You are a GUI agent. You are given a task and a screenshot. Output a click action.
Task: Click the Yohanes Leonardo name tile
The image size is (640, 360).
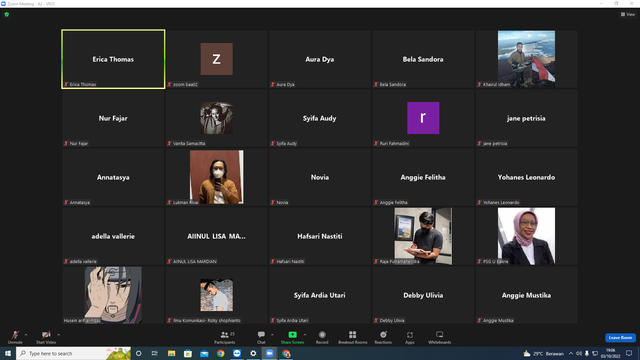[526, 177]
